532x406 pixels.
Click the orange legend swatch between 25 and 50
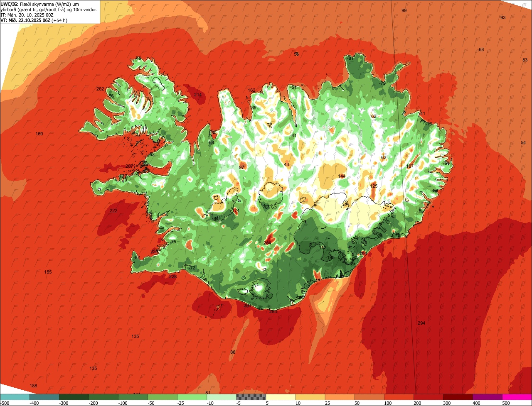(x=340, y=397)
